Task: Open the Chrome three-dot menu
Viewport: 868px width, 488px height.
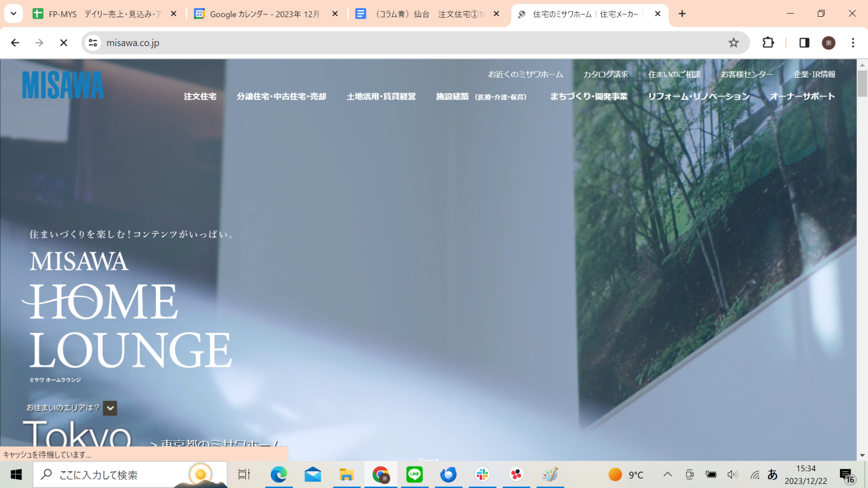Action: pos(853,43)
